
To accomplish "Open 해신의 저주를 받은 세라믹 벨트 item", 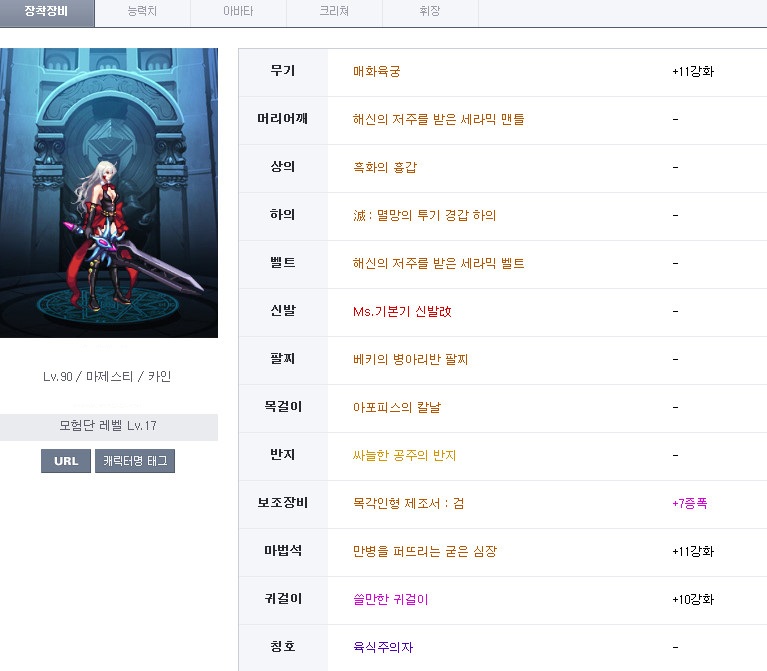I will [438, 263].
